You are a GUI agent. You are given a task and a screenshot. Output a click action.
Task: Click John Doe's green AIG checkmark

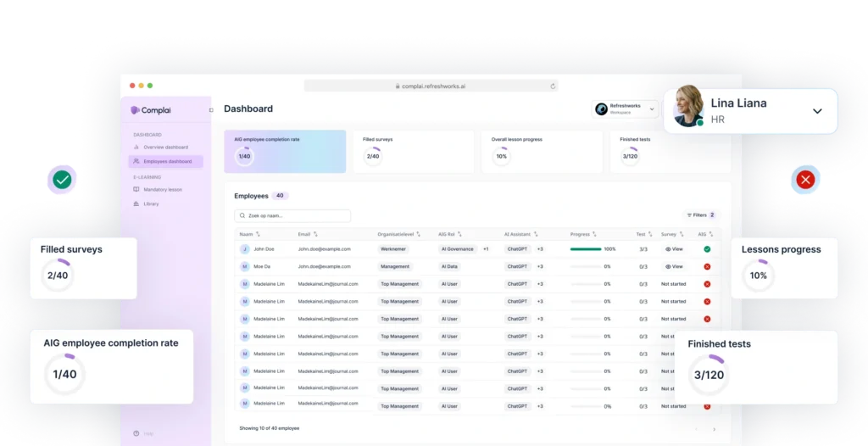pos(707,249)
